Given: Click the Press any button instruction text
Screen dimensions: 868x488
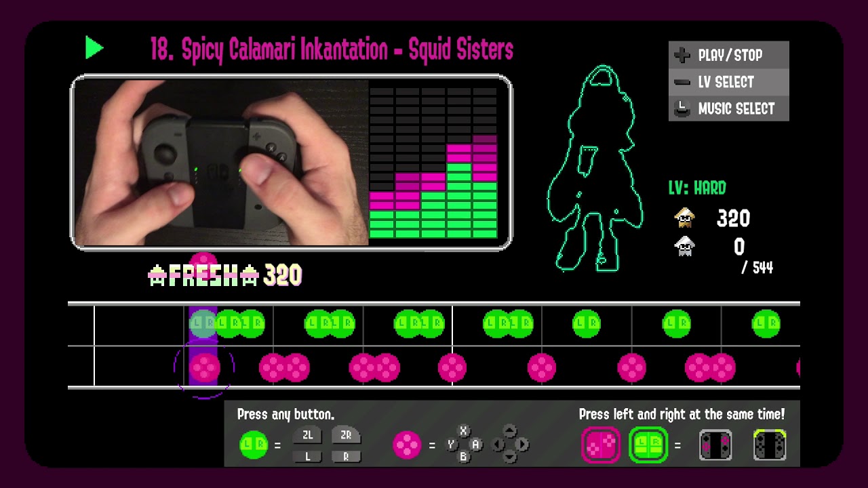Looking at the screenshot, I should 285,414.
